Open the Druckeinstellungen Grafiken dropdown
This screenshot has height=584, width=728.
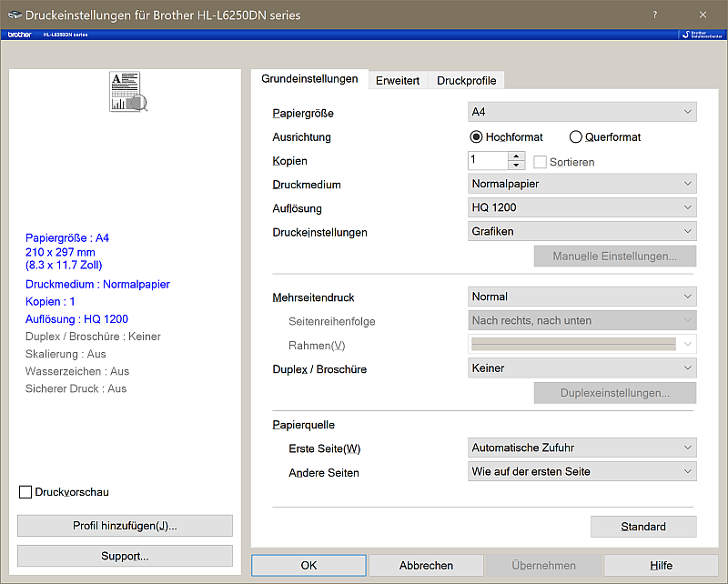click(581, 231)
